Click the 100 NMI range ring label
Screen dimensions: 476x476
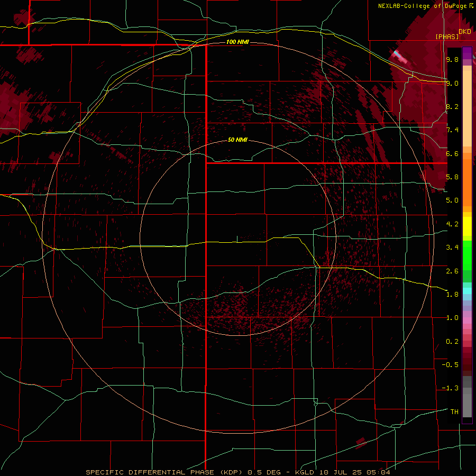point(237,42)
